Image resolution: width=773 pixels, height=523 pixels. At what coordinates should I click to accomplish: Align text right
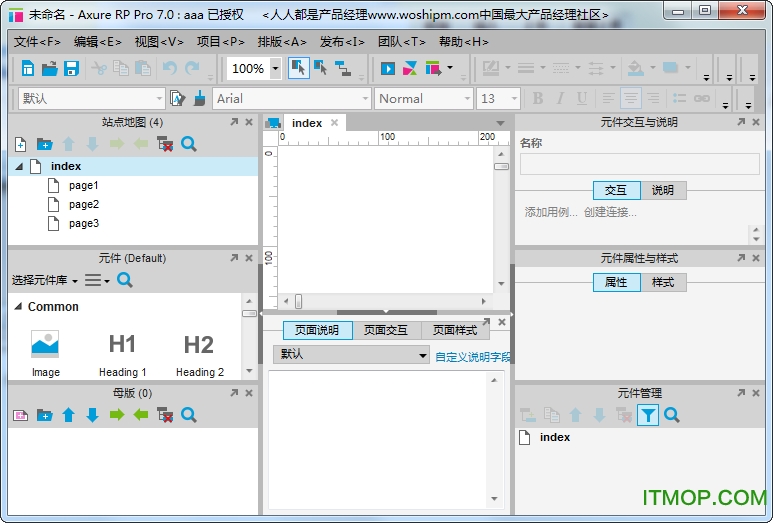(x=653, y=99)
